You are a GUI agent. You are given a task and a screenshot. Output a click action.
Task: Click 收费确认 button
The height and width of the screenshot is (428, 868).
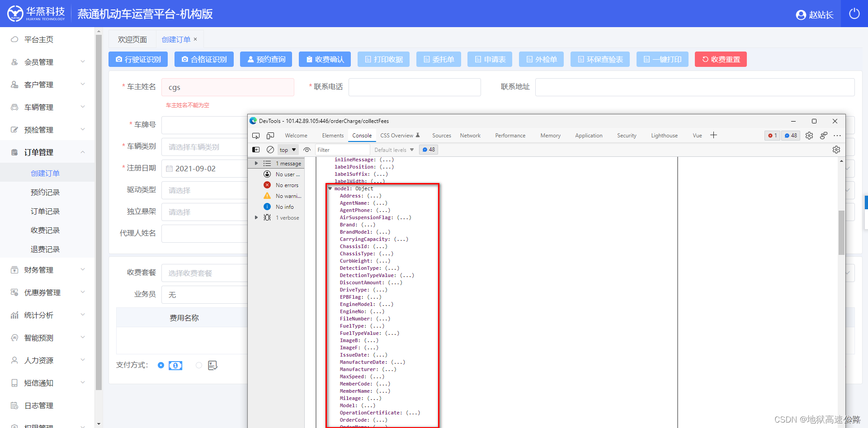coord(325,59)
